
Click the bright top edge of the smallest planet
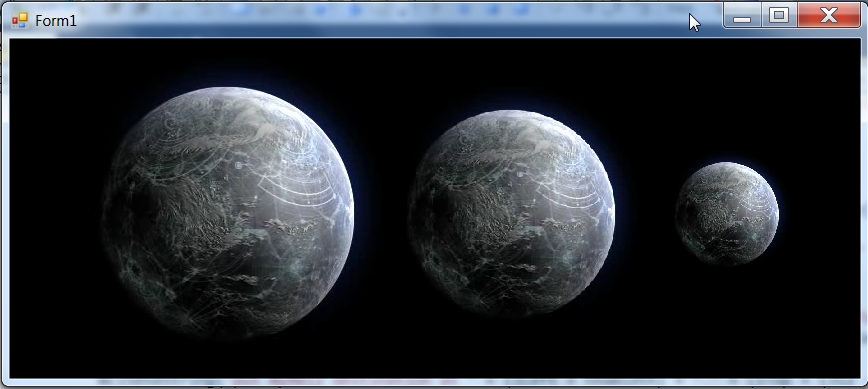(x=726, y=166)
